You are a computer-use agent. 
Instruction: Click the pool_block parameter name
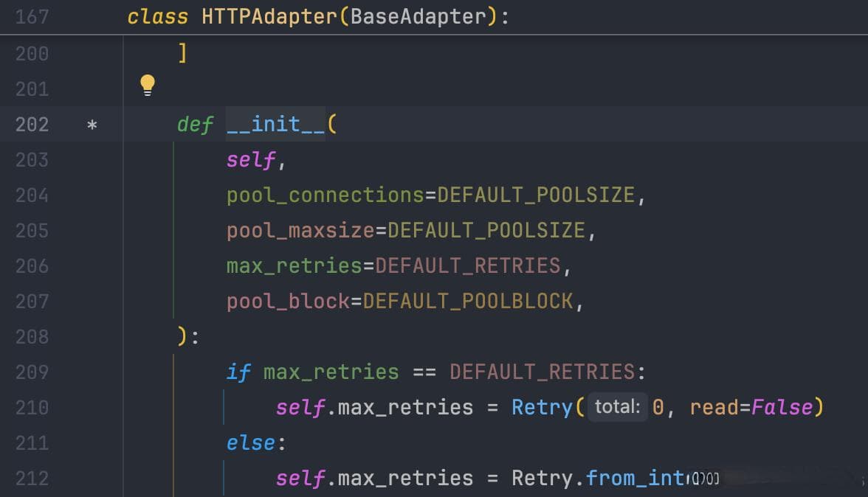pos(289,302)
